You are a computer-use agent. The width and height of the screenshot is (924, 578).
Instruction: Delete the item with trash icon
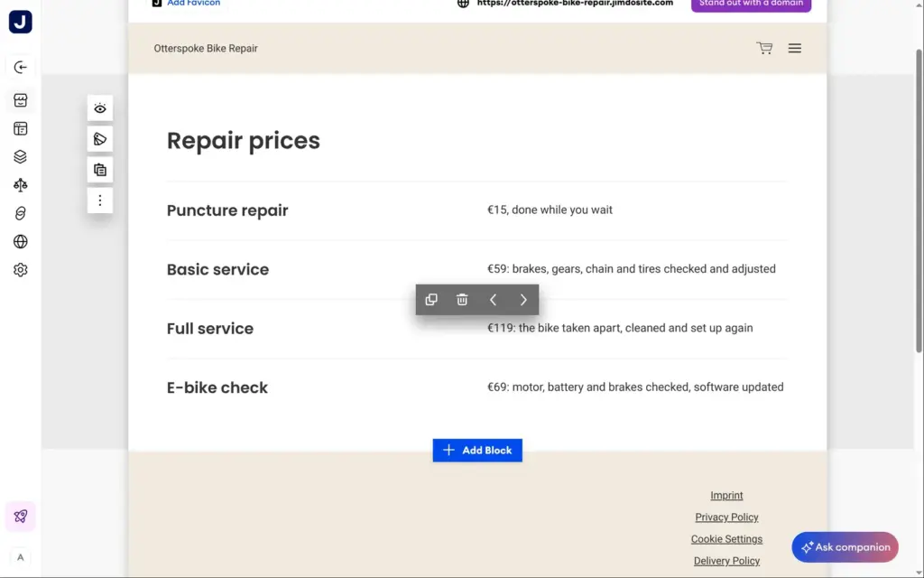pyautogui.click(x=462, y=300)
